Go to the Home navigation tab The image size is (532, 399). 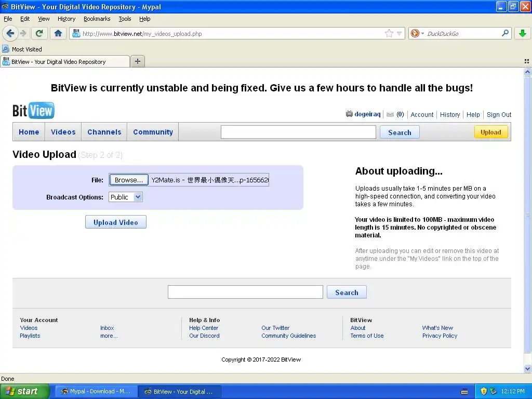pos(29,132)
